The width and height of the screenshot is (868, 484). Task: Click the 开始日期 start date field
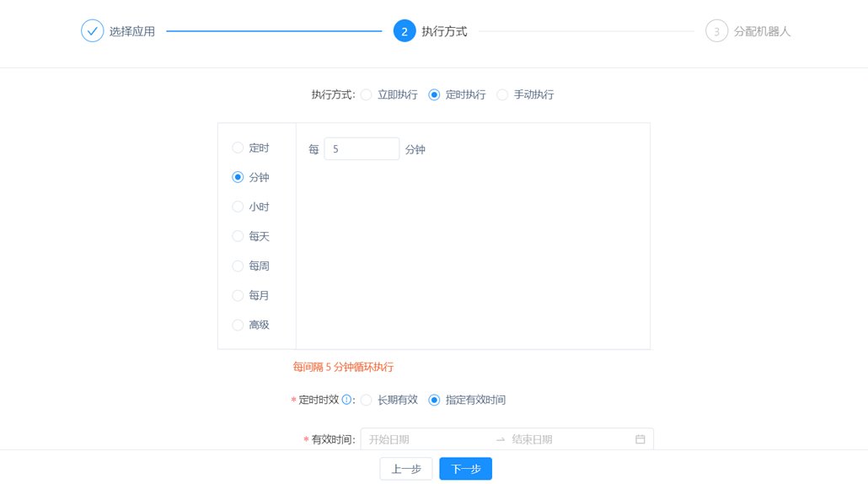click(x=426, y=439)
